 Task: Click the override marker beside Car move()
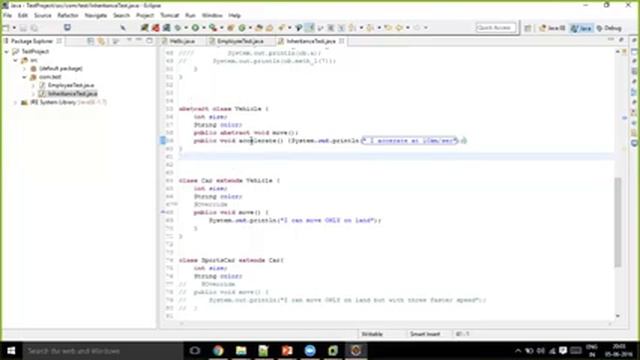coord(163,212)
